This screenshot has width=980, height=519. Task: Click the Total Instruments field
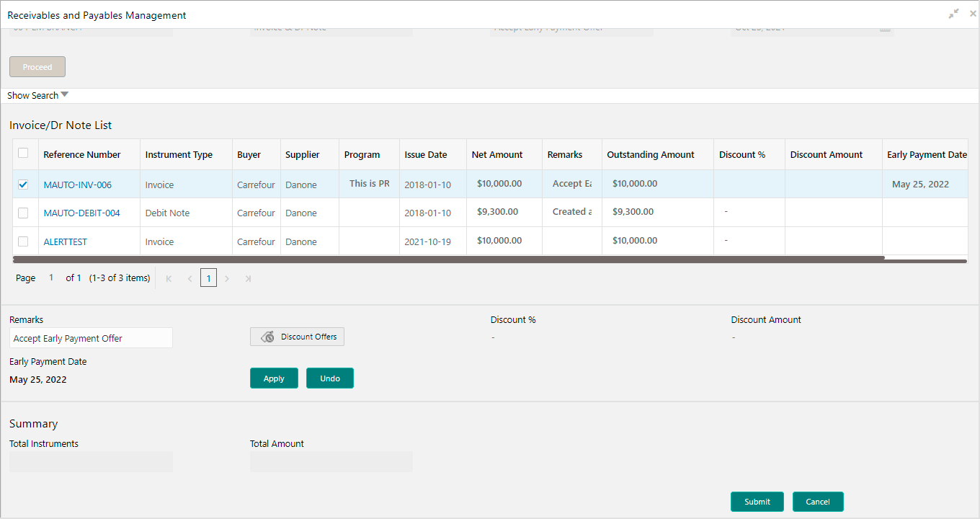(x=91, y=461)
